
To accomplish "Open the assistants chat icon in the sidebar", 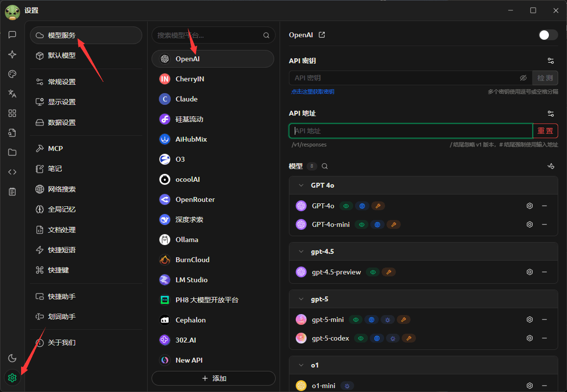I will pos(12,35).
